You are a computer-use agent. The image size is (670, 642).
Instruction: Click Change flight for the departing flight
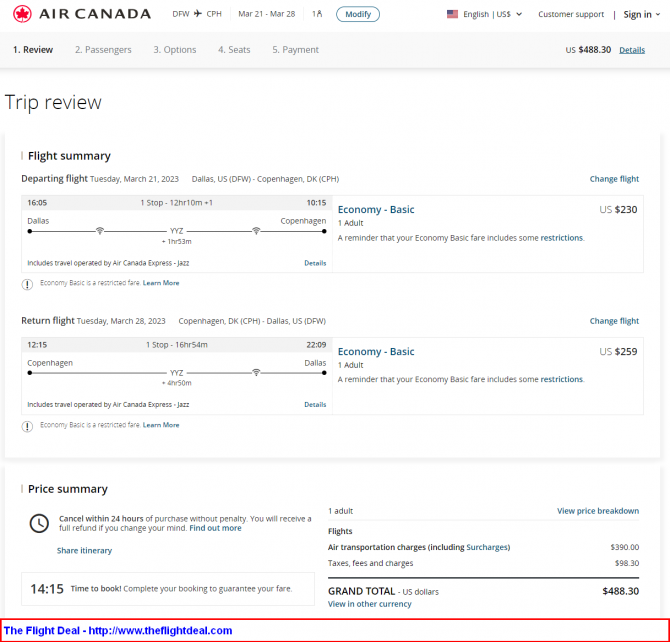click(x=614, y=179)
